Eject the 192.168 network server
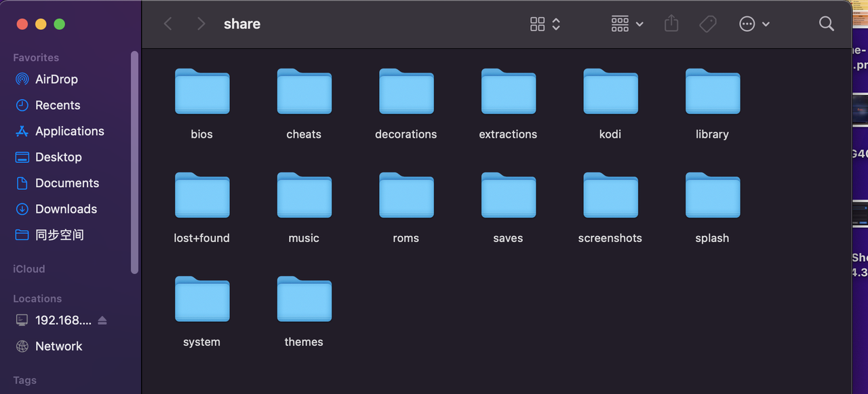Image resolution: width=868 pixels, height=394 pixels. click(102, 320)
